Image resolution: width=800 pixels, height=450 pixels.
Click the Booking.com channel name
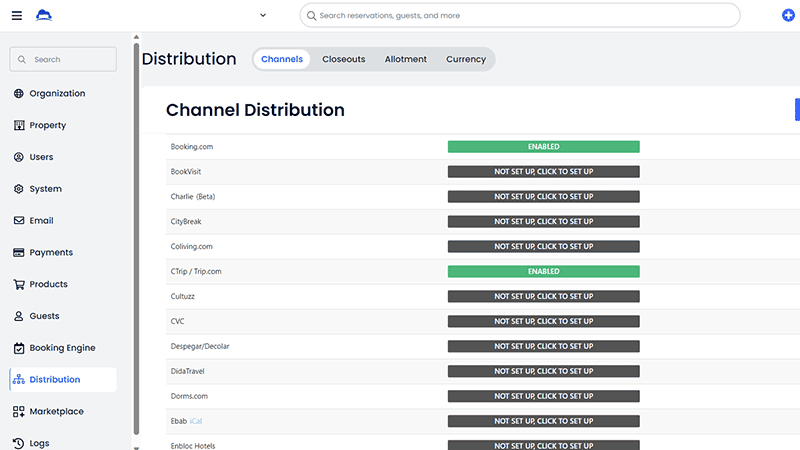coord(192,147)
